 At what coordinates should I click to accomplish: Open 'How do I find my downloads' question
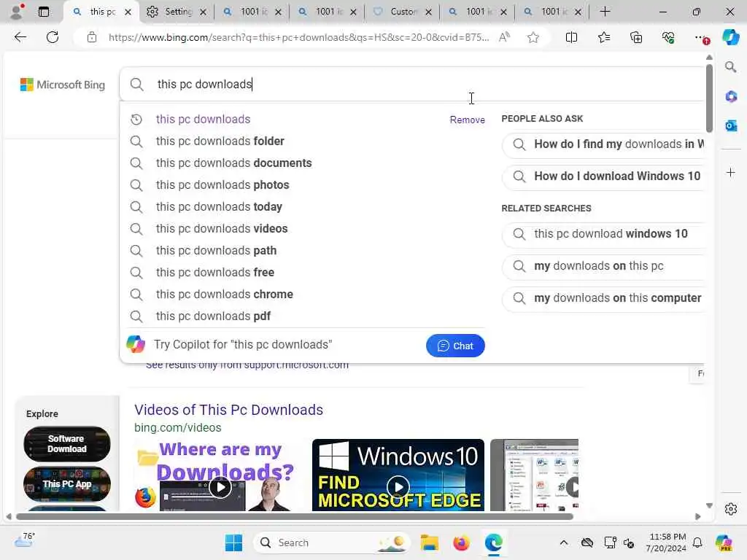603,144
